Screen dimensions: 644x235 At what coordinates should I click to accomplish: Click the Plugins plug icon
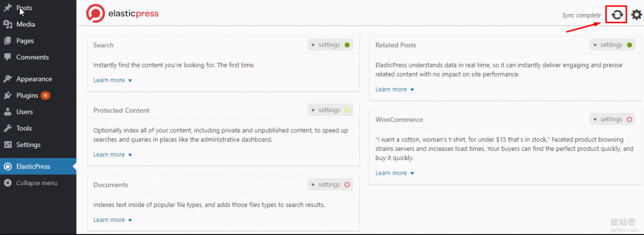(x=8, y=95)
